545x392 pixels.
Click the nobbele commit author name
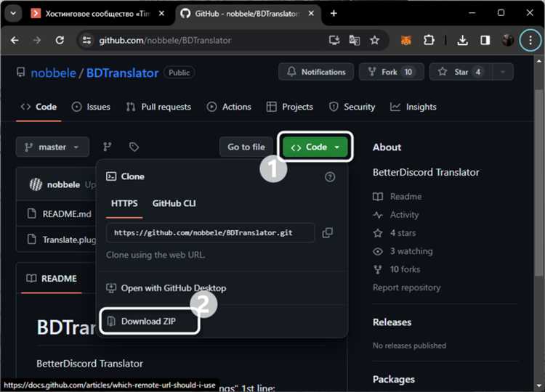[x=63, y=184]
